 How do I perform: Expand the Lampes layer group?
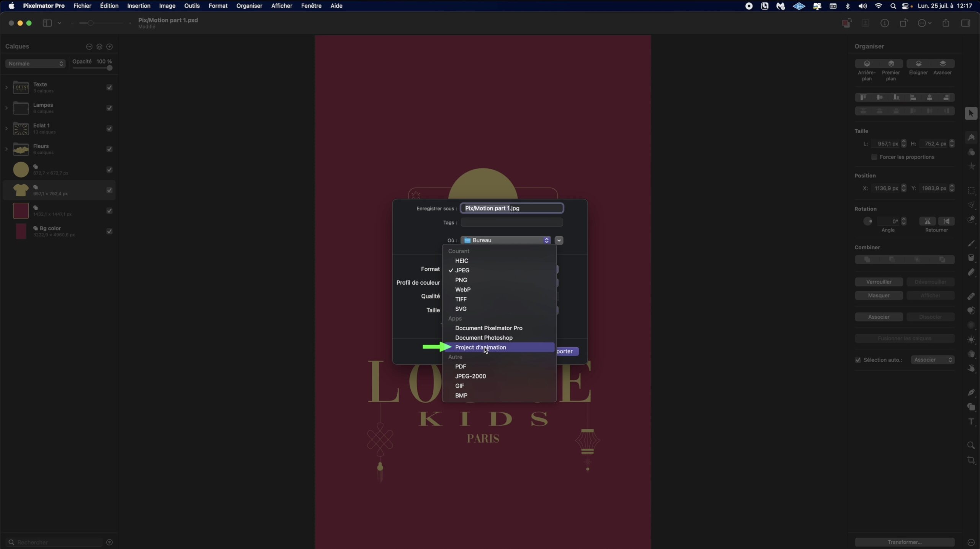[6, 108]
